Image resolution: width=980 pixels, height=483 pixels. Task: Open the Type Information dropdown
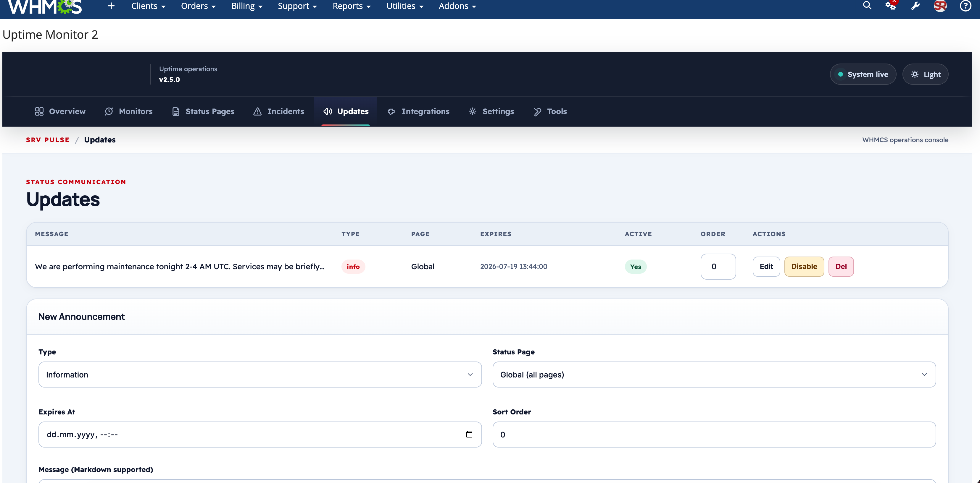click(x=260, y=374)
